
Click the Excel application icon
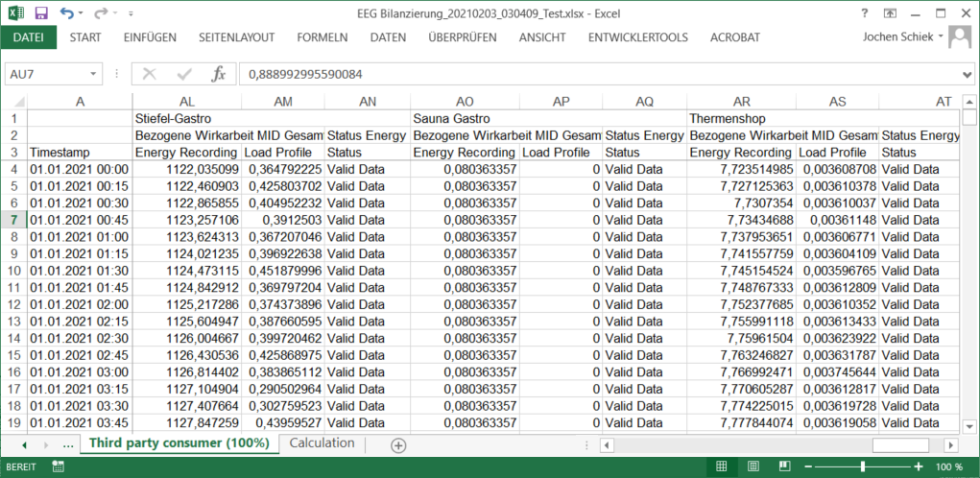(x=16, y=12)
